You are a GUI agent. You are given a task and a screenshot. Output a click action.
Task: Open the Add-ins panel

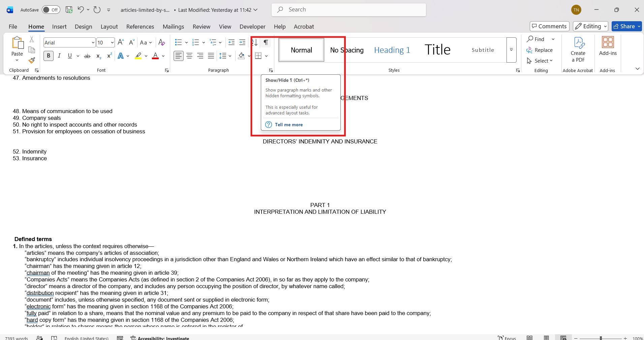pyautogui.click(x=608, y=46)
